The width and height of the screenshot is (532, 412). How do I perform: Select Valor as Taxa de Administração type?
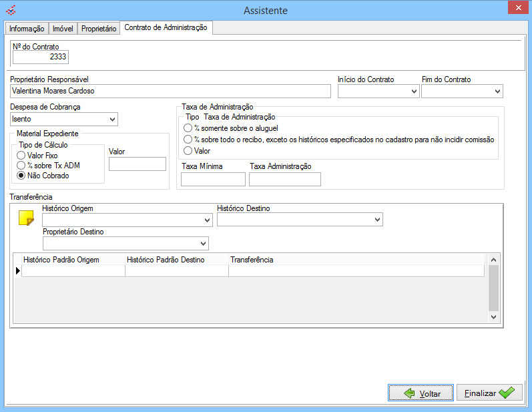tap(188, 151)
